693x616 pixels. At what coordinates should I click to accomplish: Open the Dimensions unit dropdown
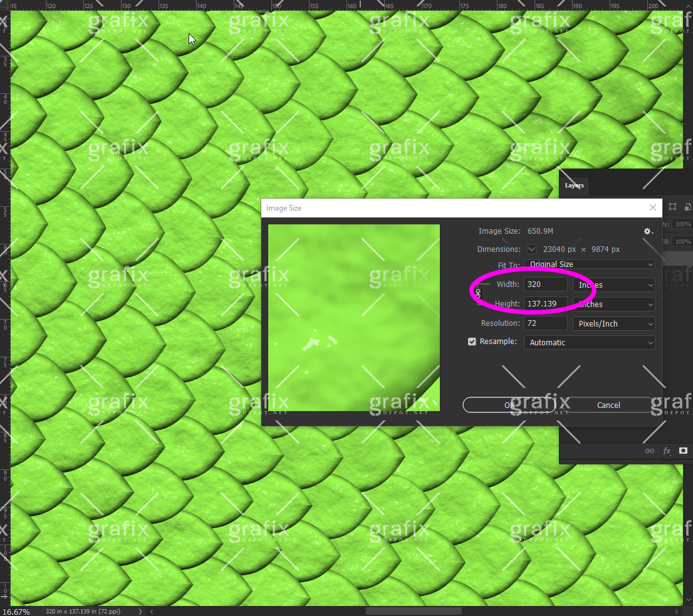tap(532, 249)
